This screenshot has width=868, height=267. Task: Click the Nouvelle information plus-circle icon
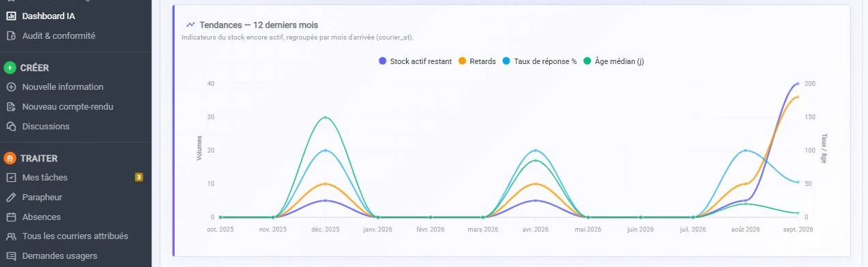click(10, 87)
